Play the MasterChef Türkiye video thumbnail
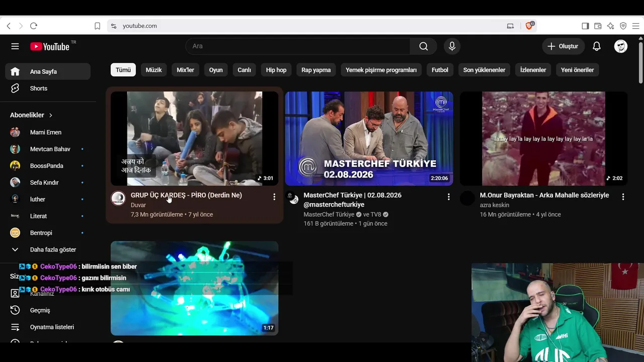Image resolution: width=644 pixels, height=362 pixels. coord(369,138)
